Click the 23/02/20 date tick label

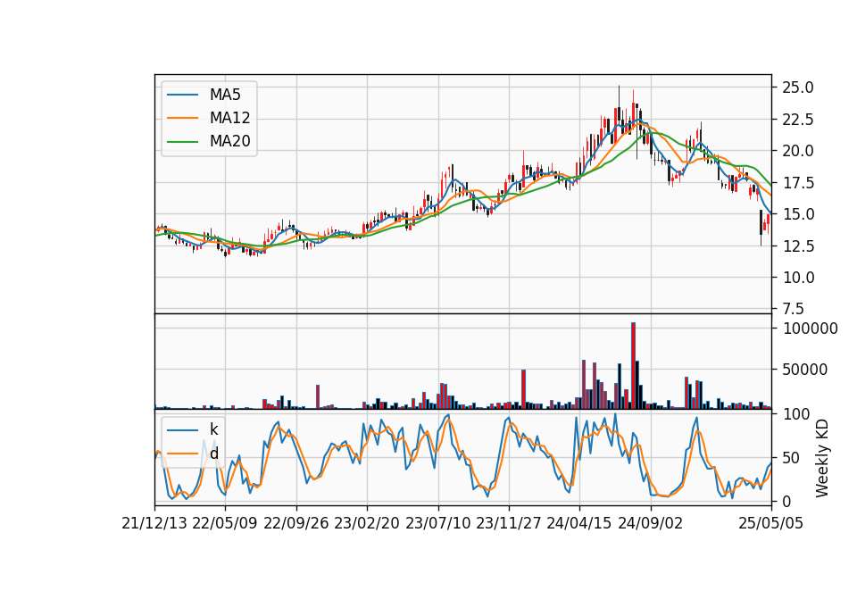pyautogui.click(x=367, y=524)
